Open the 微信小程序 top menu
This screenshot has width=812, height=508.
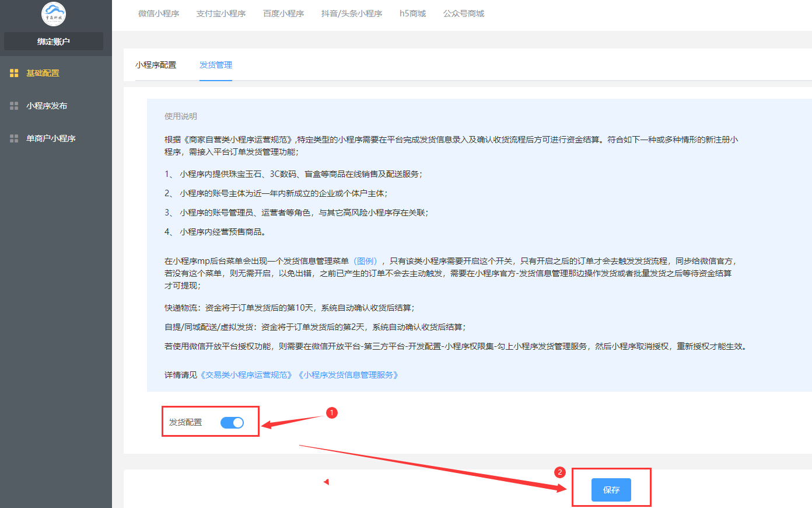[x=159, y=13]
